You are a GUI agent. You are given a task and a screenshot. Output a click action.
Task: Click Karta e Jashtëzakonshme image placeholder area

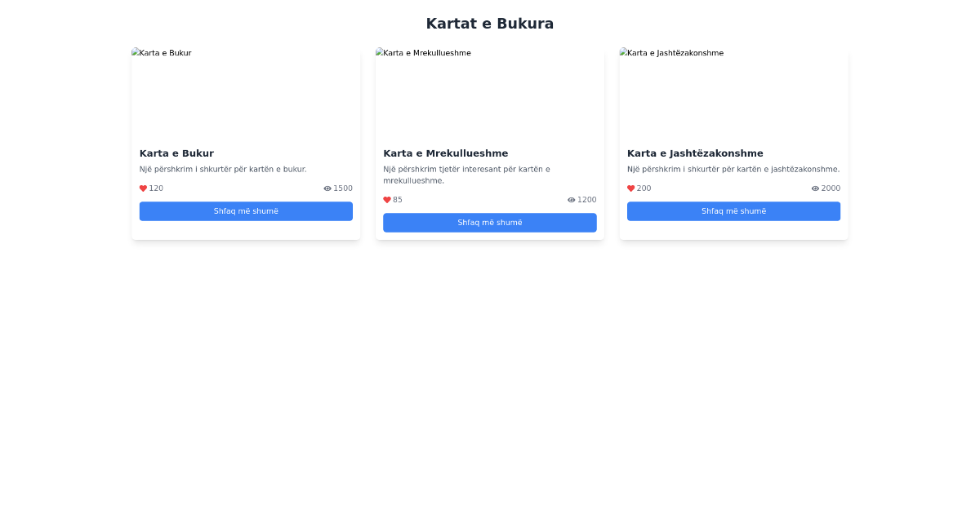(x=733, y=90)
